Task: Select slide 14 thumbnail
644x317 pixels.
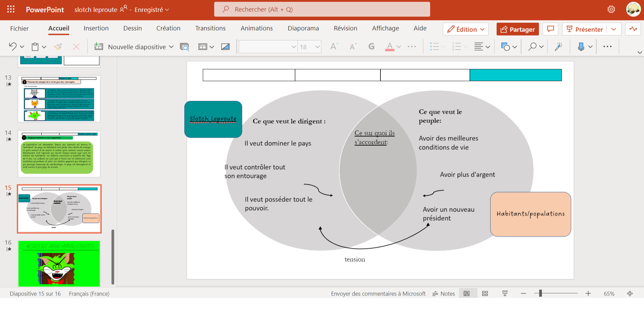Action: point(59,154)
